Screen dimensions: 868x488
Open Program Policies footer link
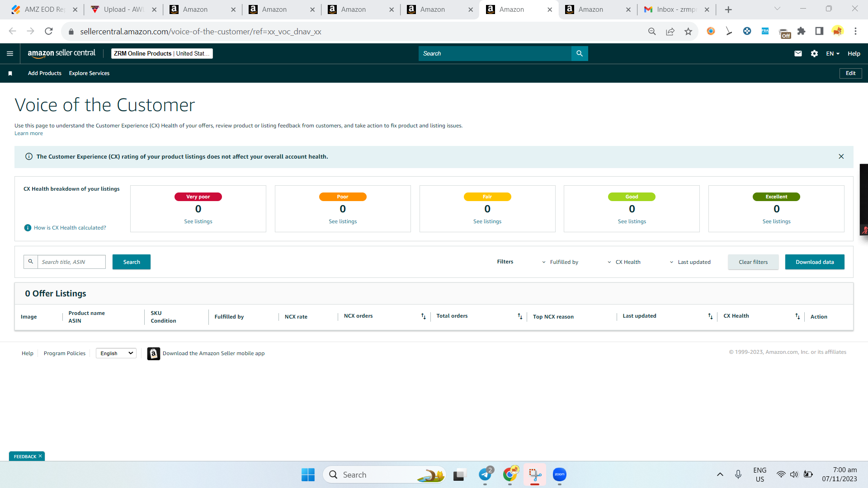[x=65, y=353]
